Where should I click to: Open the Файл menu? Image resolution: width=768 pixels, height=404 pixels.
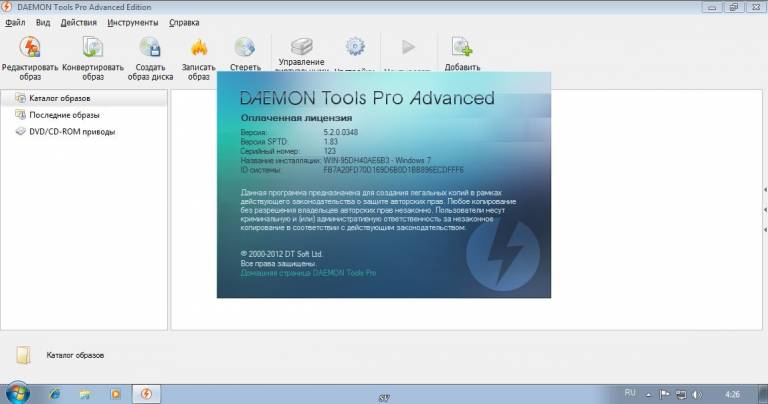(15, 23)
